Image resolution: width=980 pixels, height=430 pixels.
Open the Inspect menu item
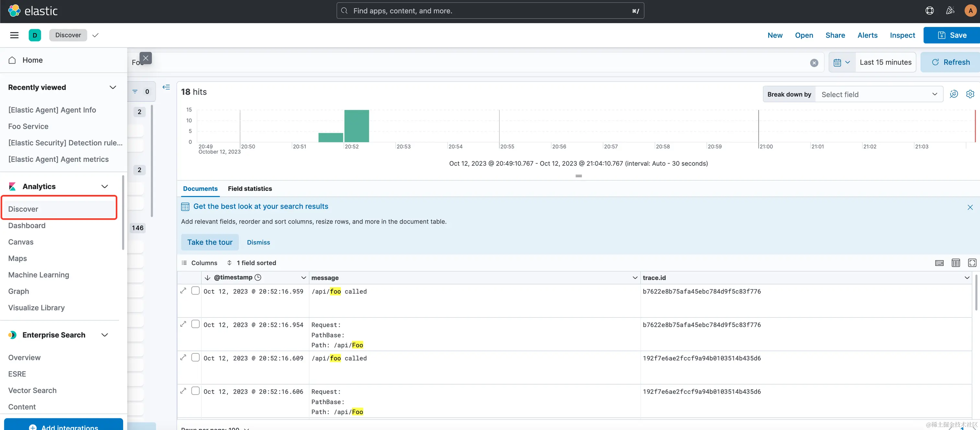tap(902, 35)
